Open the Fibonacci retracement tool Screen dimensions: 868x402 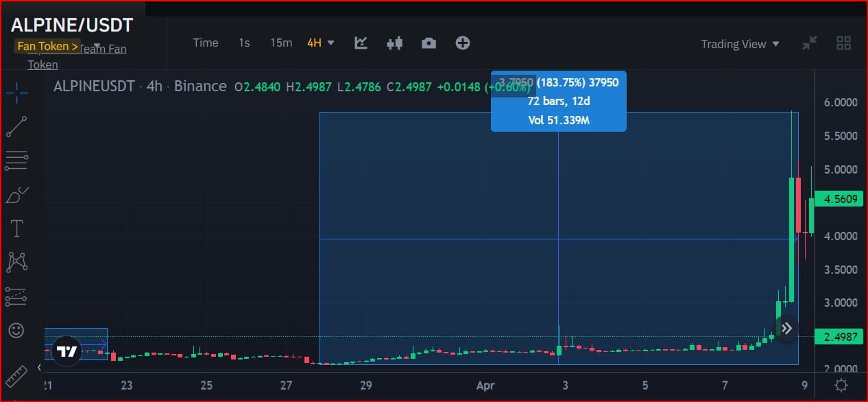[16, 161]
